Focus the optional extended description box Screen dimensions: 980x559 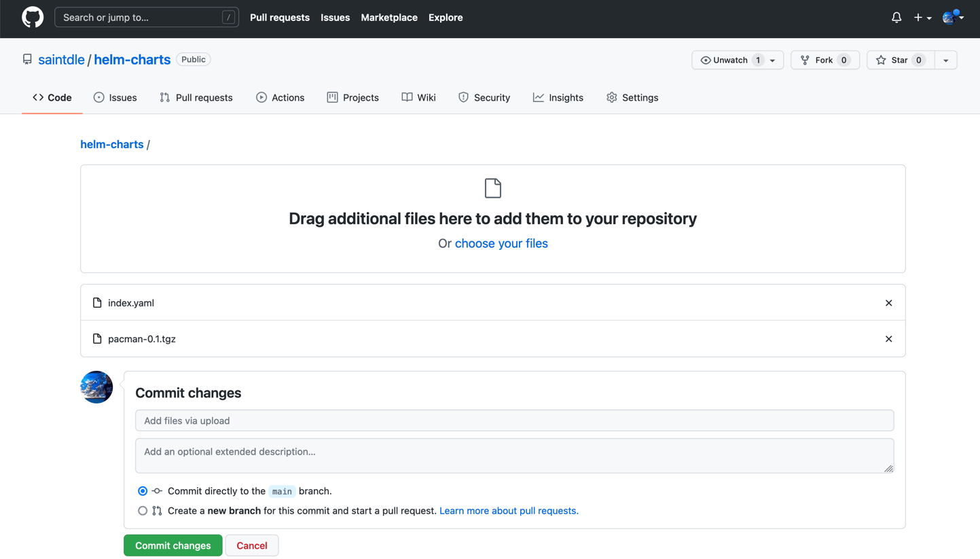515,456
